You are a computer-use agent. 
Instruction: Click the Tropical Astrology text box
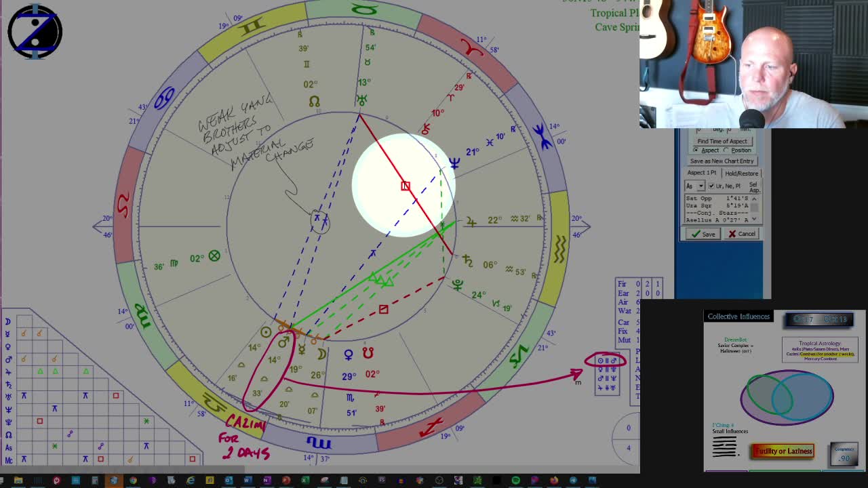click(820, 350)
